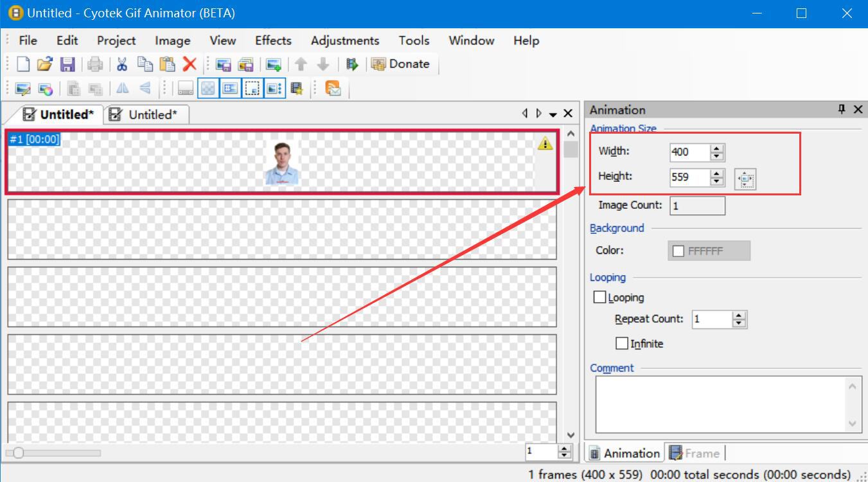
Task: Open the document tab list dropdown arrow
Action: click(553, 114)
